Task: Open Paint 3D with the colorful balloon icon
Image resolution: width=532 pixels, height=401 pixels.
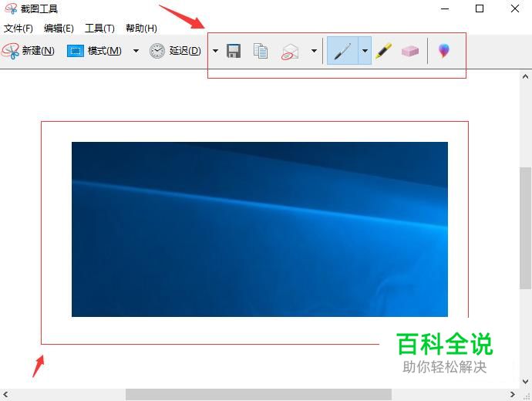Action: click(444, 51)
